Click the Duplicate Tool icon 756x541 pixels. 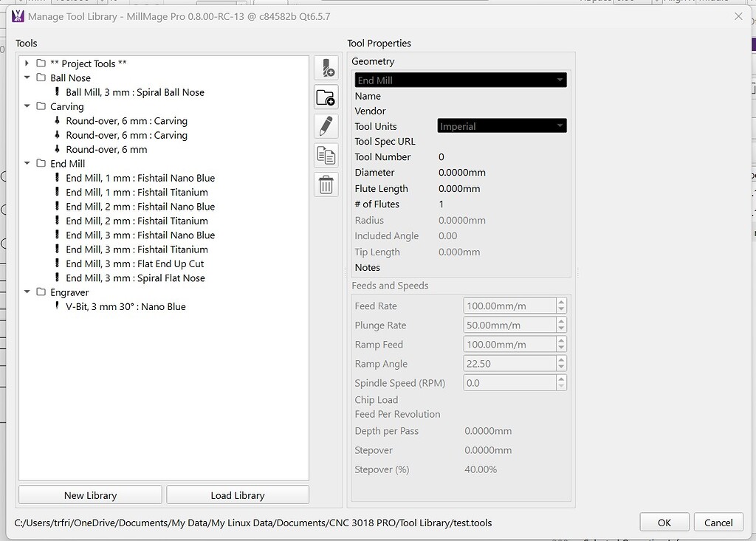point(326,155)
